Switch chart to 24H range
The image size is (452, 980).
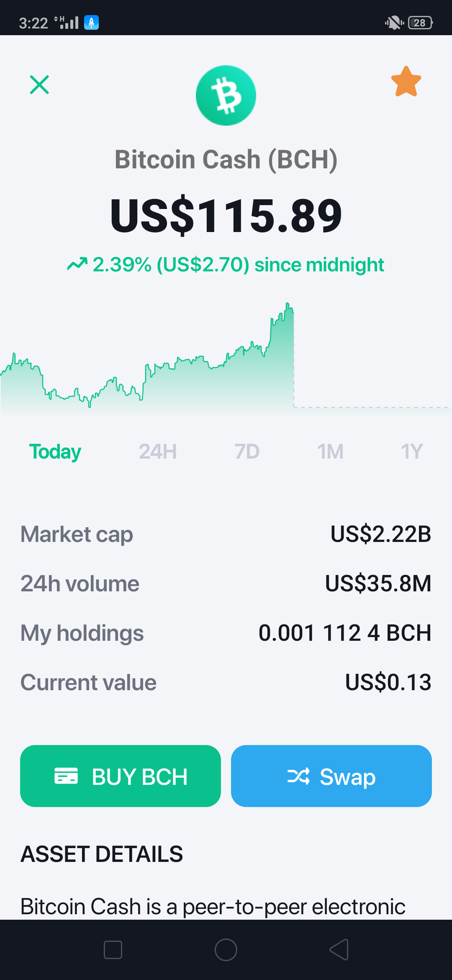158,452
